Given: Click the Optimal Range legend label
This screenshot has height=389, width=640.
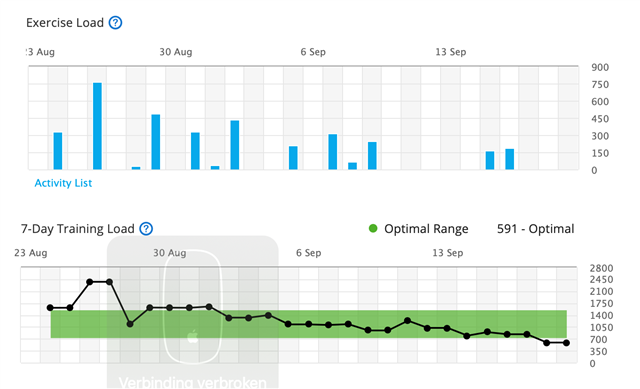Looking at the screenshot, I should [x=426, y=229].
